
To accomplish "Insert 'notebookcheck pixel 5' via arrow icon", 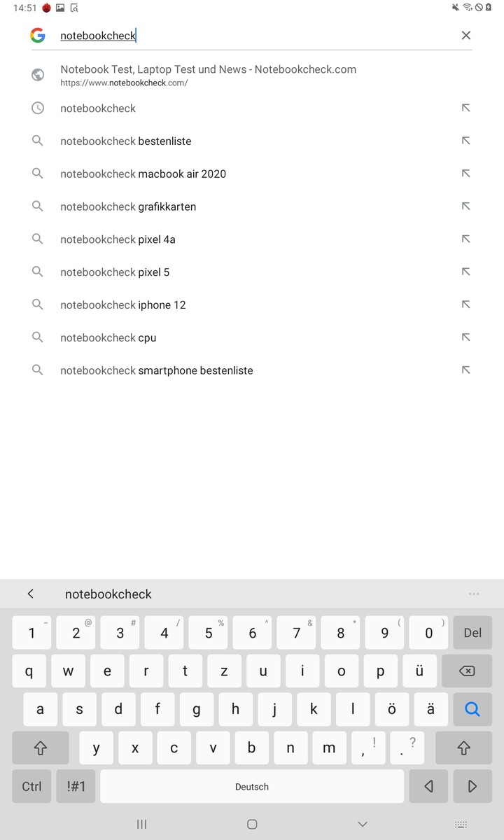I will click(465, 272).
